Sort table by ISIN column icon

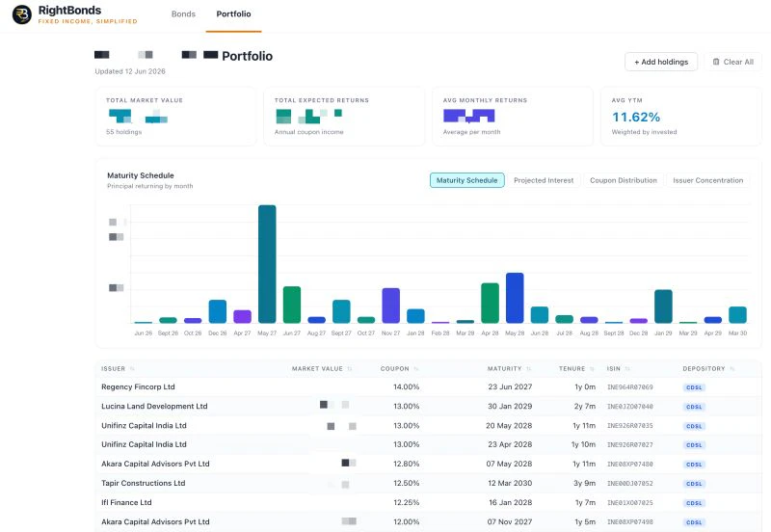tap(627, 369)
